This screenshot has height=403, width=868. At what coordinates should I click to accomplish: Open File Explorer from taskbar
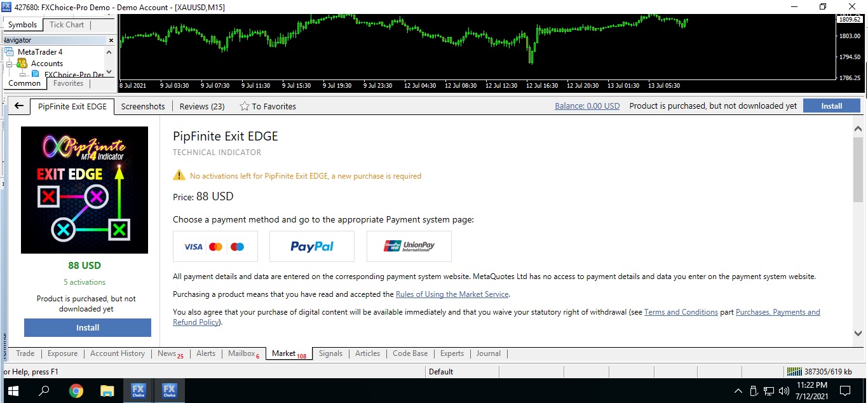tap(107, 391)
